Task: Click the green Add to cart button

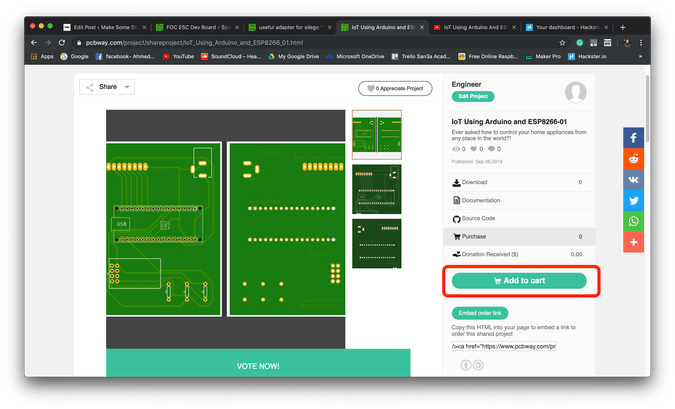Action: click(518, 281)
